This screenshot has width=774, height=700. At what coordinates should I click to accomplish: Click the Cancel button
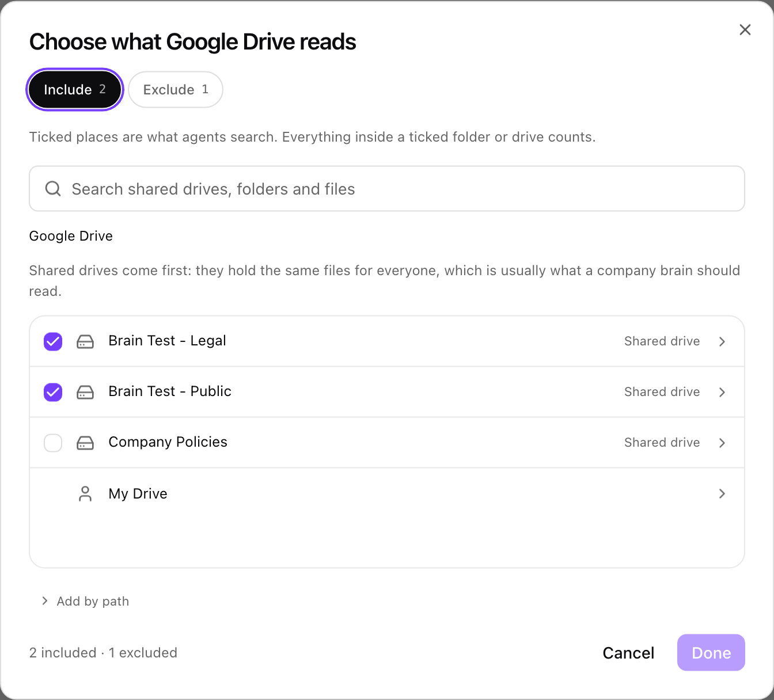tap(628, 653)
